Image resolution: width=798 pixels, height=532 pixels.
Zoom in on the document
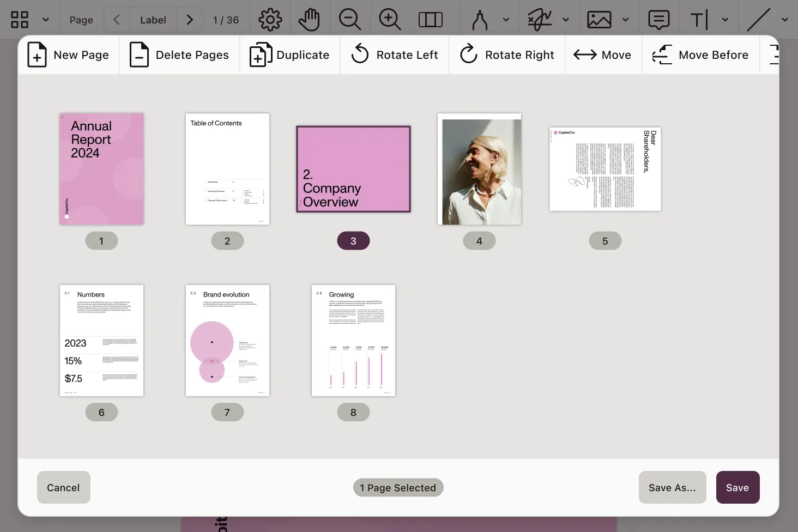pos(390,19)
